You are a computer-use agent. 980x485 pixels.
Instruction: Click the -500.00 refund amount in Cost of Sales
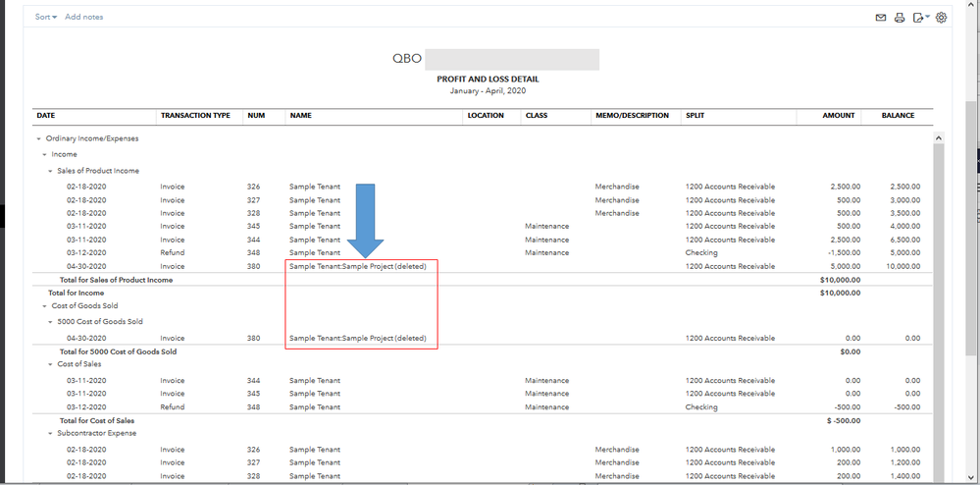849,406
